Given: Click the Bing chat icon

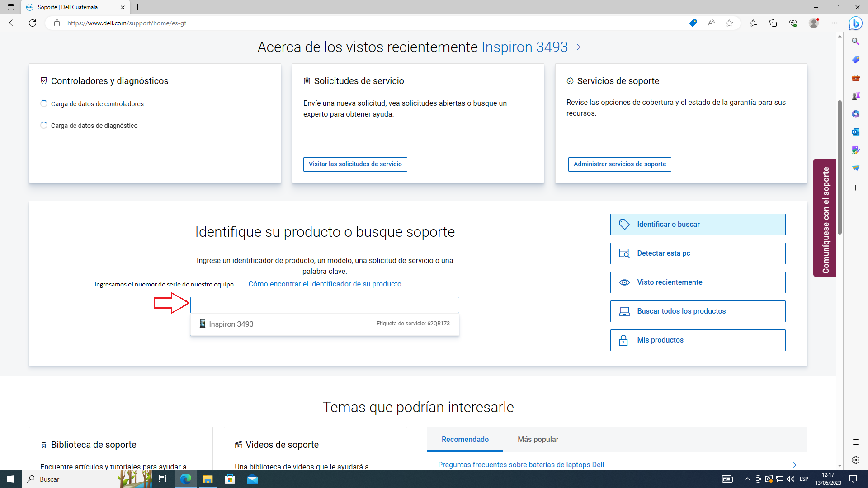Looking at the screenshot, I should (855, 23).
